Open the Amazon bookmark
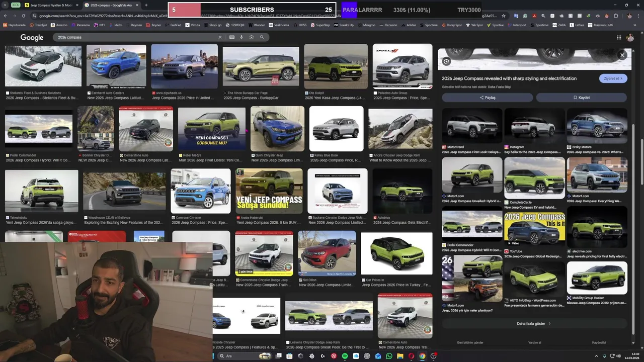This screenshot has width=644, height=362. pos(59,25)
